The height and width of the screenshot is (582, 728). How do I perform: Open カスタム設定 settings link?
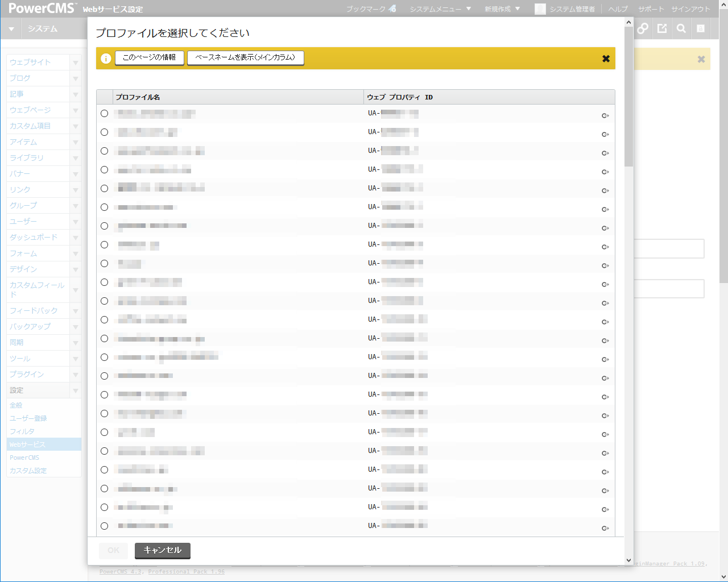pyautogui.click(x=28, y=471)
